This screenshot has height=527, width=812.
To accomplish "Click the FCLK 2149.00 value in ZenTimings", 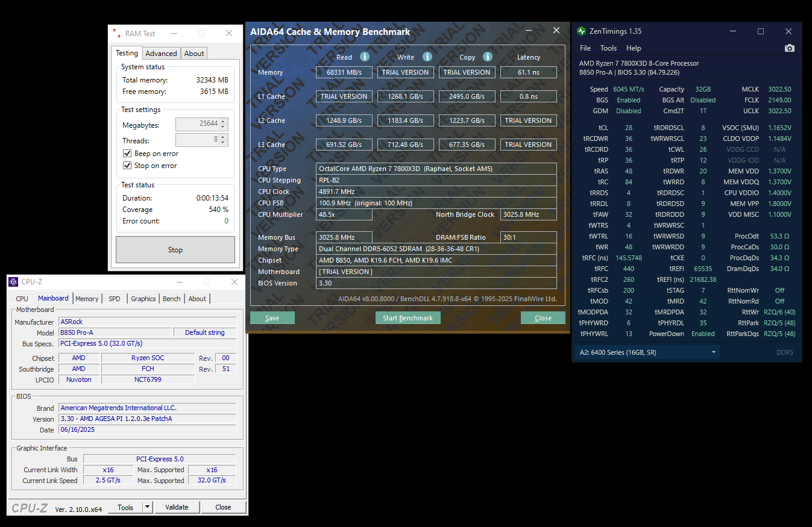I will click(779, 100).
